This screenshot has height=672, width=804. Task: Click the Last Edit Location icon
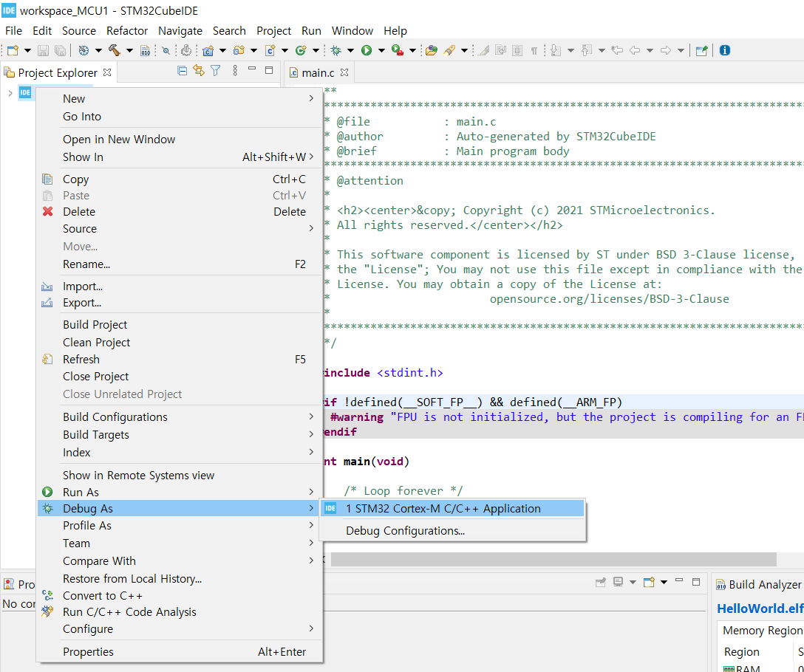(617, 50)
